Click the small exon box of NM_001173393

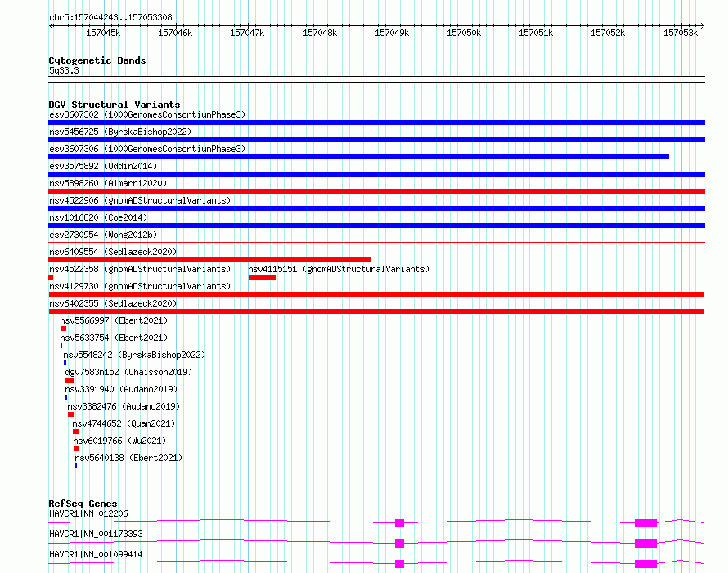[399, 544]
